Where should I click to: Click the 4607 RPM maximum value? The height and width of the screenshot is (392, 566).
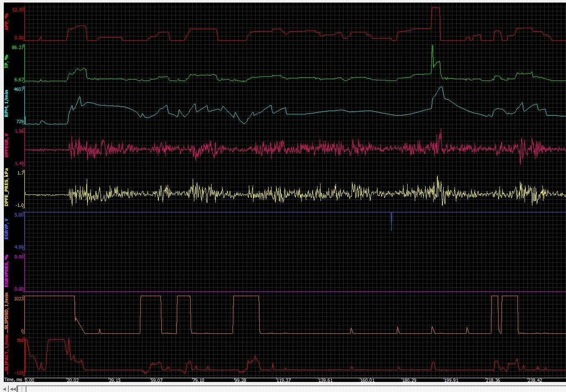pos(19,89)
